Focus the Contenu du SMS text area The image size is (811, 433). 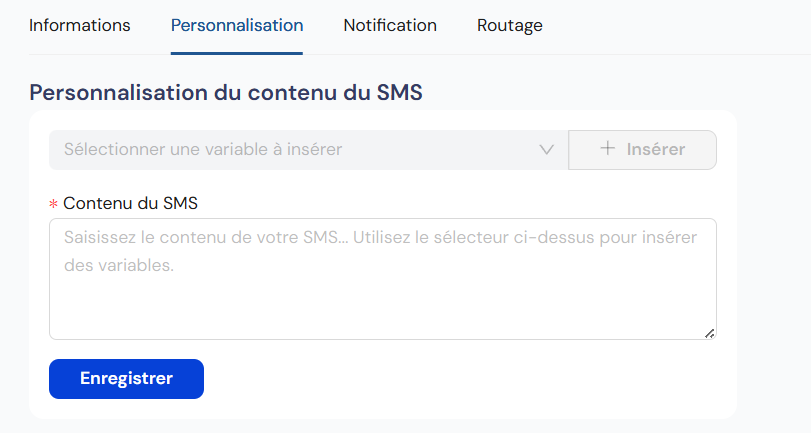(383, 279)
